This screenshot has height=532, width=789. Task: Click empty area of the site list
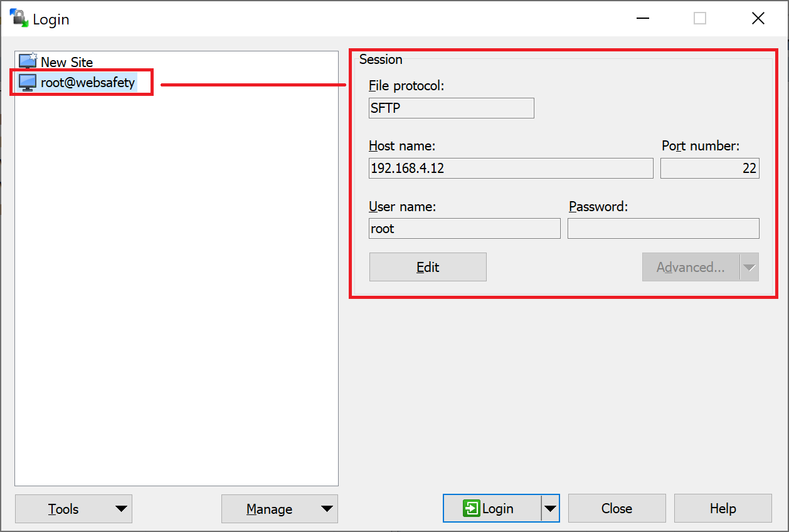(176, 282)
